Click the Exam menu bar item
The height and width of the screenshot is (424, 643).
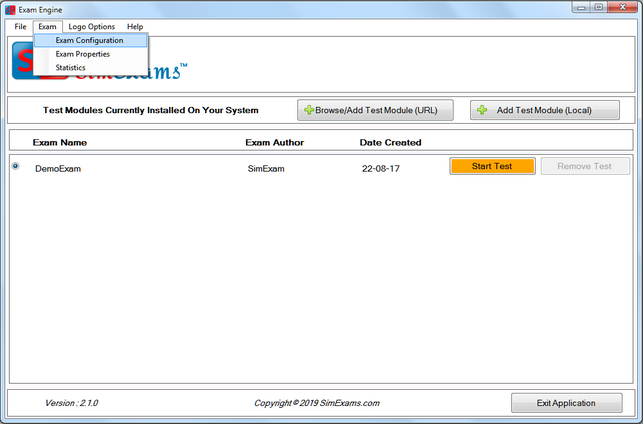click(48, 27)
